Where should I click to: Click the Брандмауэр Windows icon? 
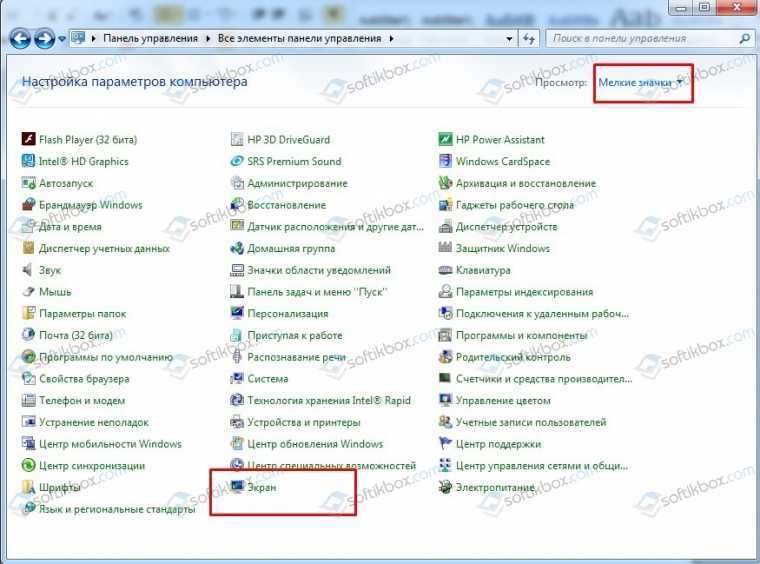point(29,204)
